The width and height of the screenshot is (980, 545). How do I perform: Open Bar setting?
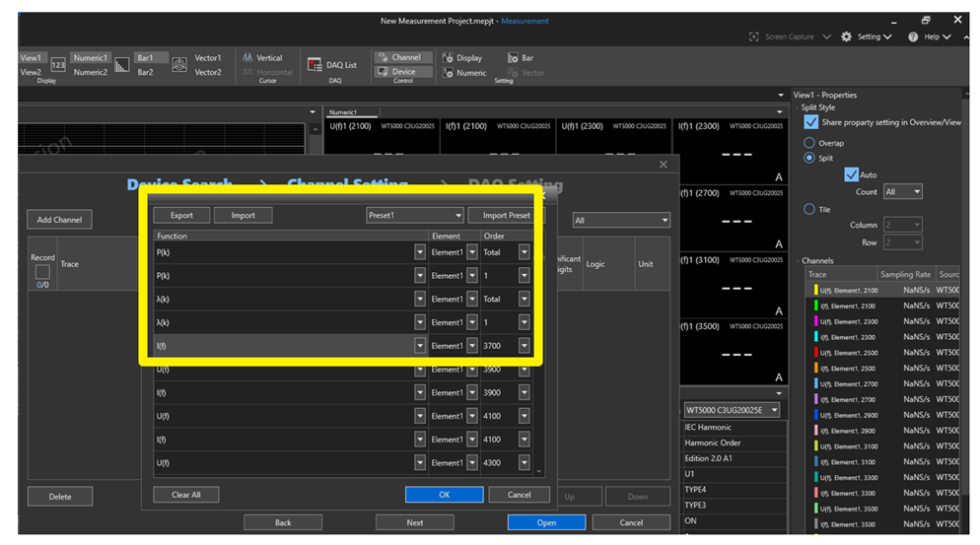(521, 57)
